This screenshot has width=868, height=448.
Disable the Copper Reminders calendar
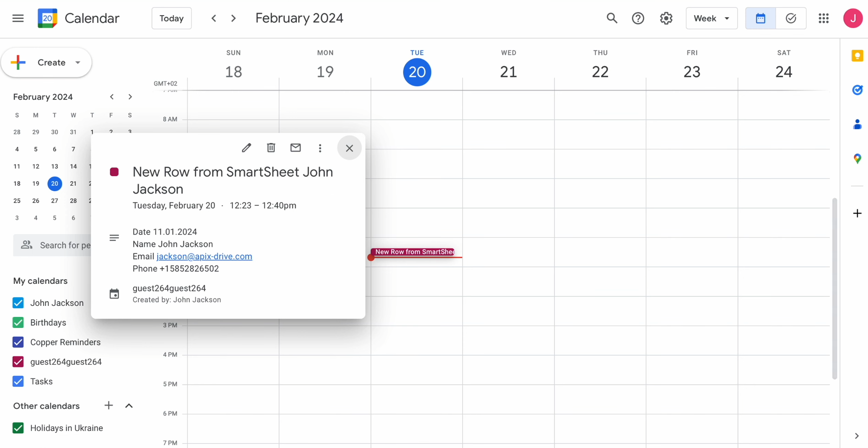tap(18, 342)
